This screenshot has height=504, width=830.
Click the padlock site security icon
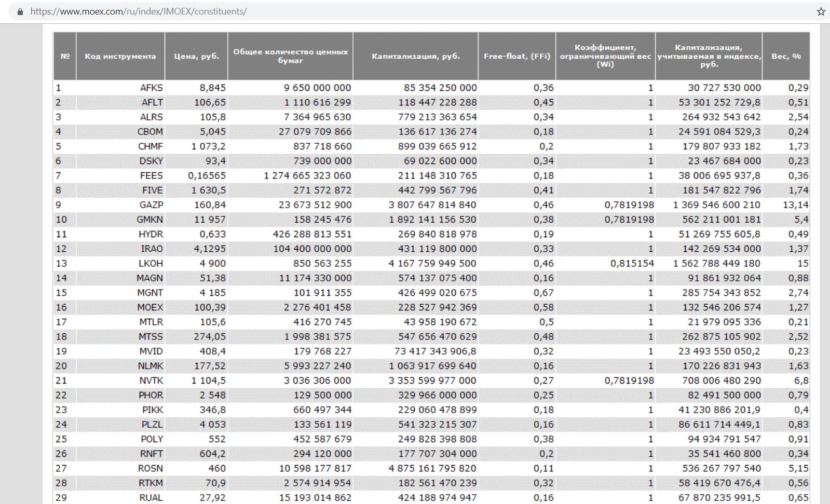(20, 11)
